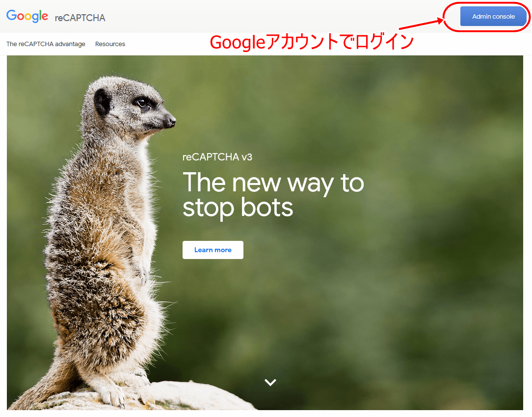
Task: Open The reCAPTCHA advantage menu item
Action: [x=46, y=44]
